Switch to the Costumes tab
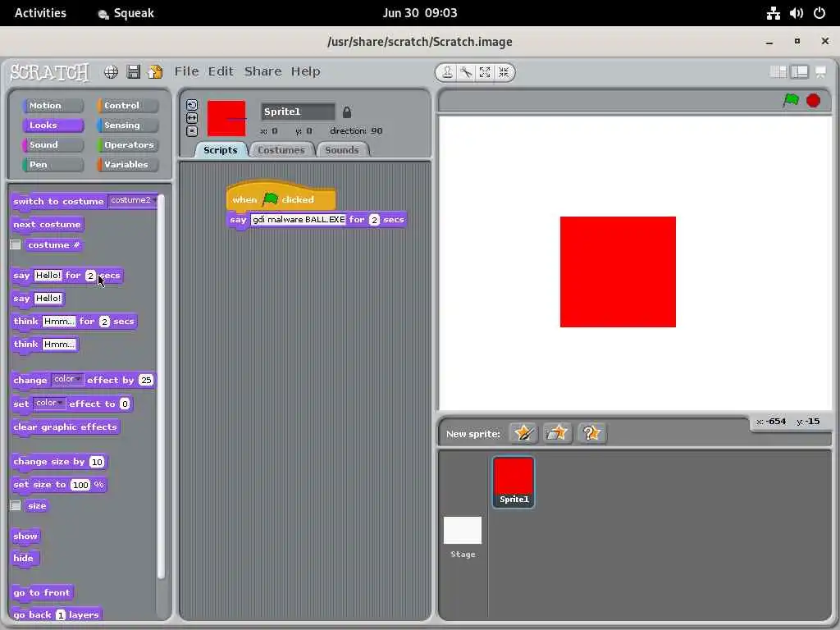This screenshot has width=840, height=630. 281,150
